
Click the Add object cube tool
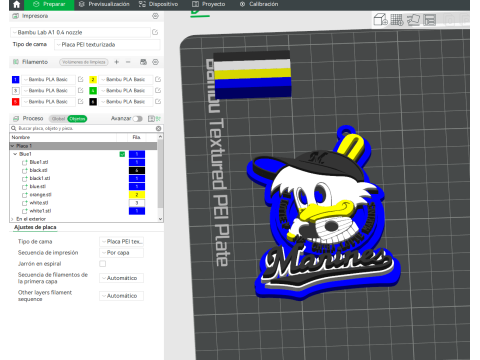tap(380, 20)
